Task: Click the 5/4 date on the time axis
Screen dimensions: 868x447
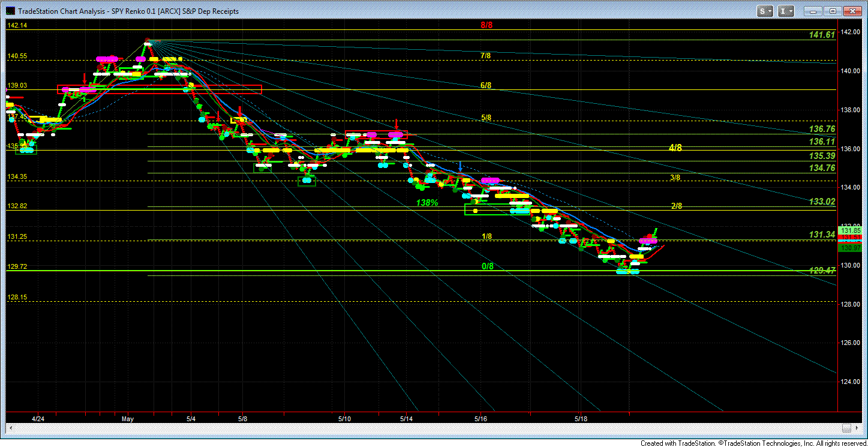Action: pyautogui.click(x=191, y=418)
